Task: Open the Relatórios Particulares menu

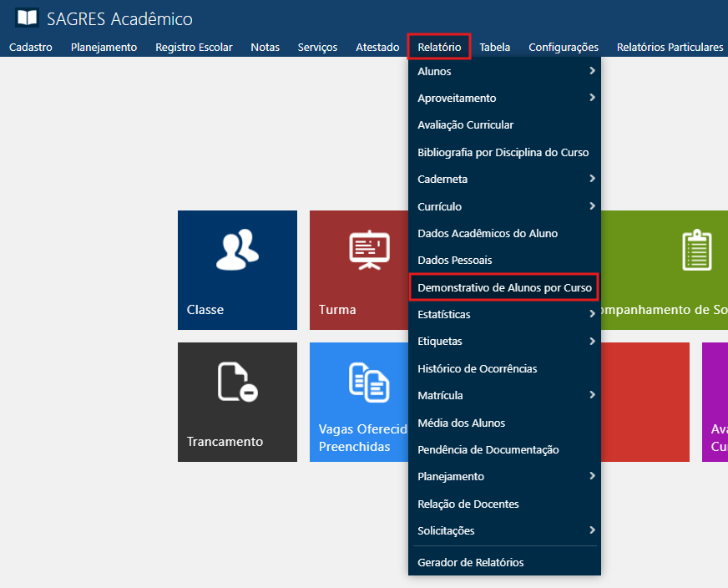Action: tap(670, 47)
